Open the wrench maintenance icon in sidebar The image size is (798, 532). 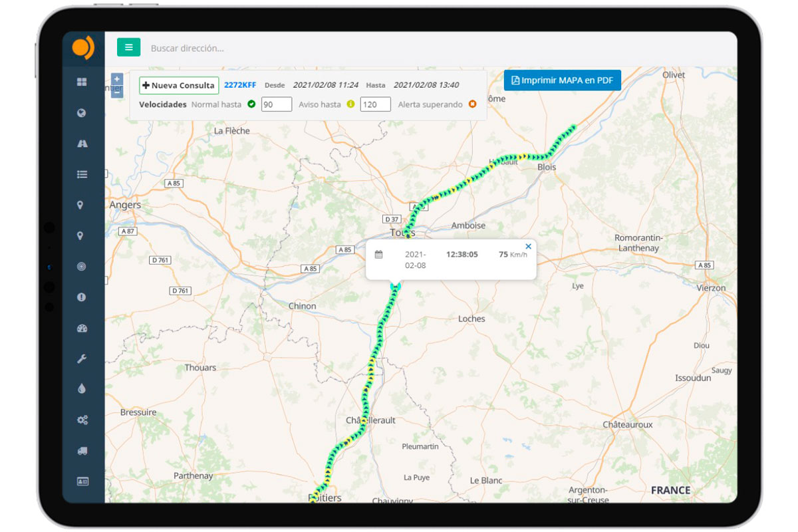coord(82,359)
